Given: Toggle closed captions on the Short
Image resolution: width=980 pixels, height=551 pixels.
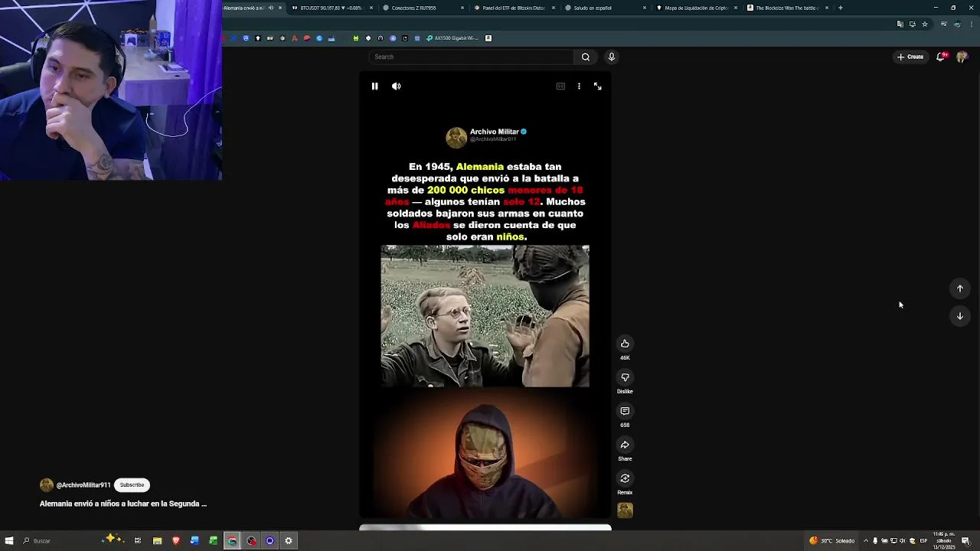Looking at the screenshot, I should click(x=560, y=86).
